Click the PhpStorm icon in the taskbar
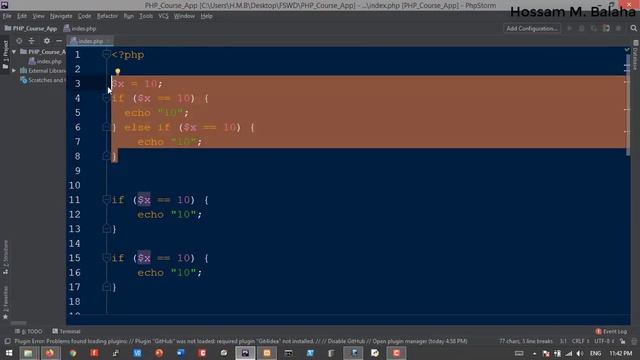The height and width of the screenshot is (360, 640). [x=245, y=353]
